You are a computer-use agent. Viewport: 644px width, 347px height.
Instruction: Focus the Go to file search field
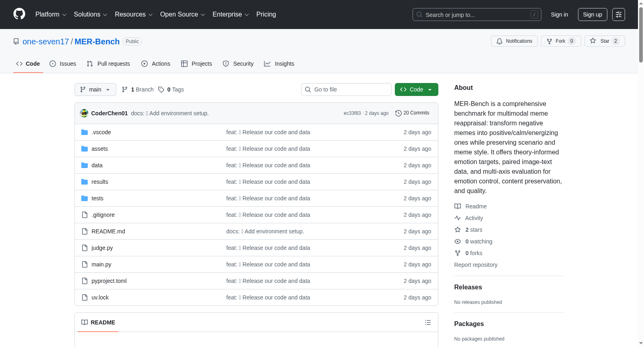coord(346,89)
